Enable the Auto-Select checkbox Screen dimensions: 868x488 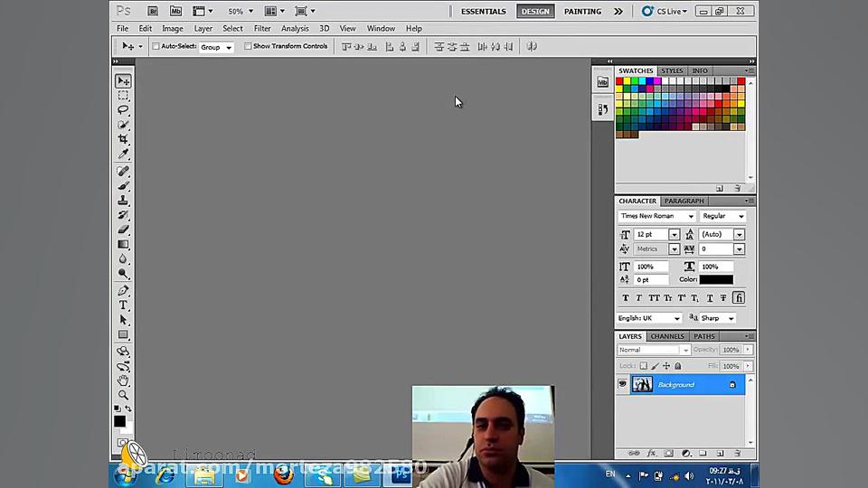point(156,46)
